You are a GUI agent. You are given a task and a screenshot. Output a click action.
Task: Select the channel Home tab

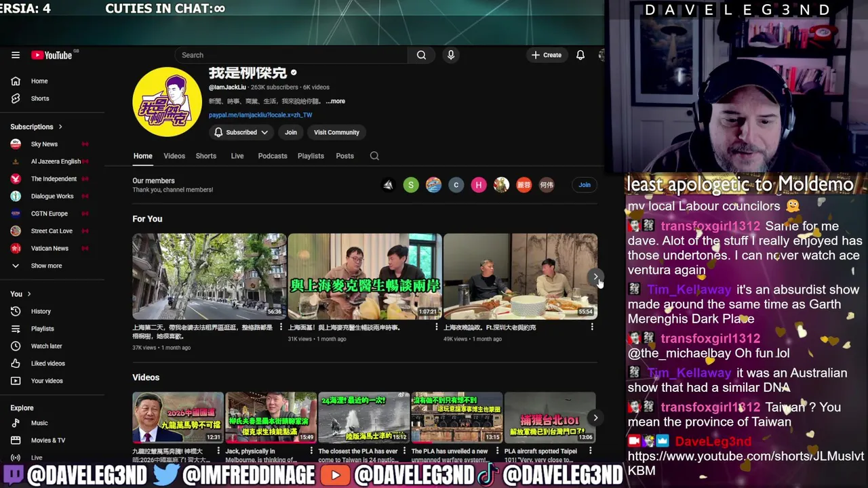pos(142,156)
